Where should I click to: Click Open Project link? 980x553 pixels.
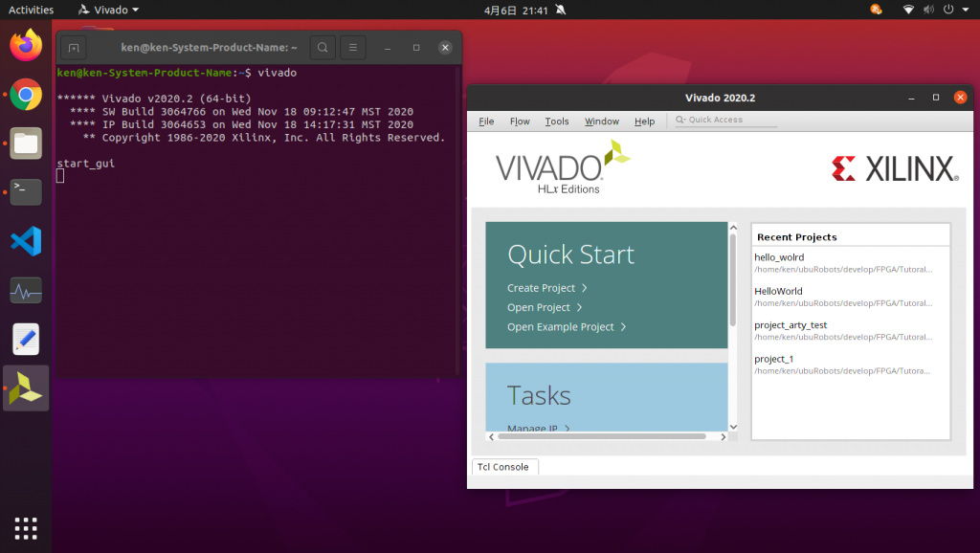(538, 307)
